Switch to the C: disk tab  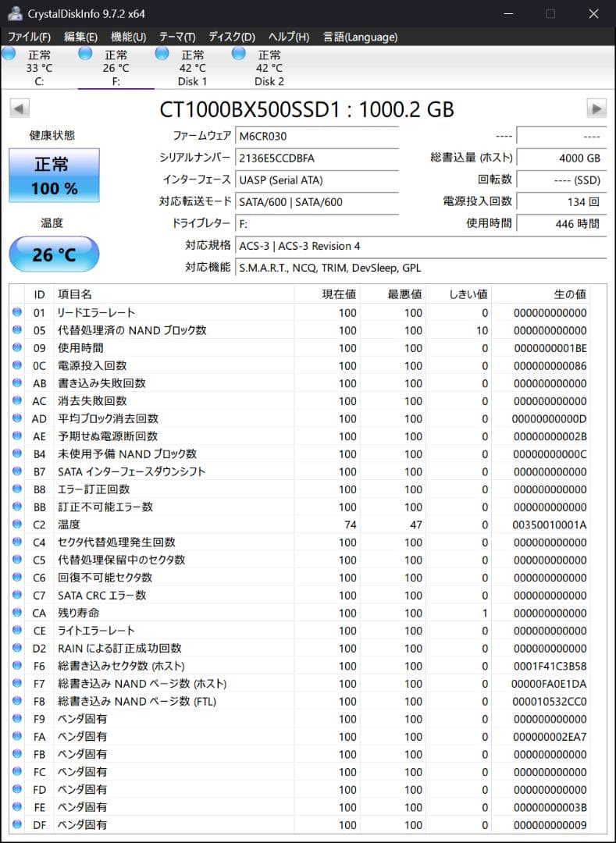tap(39, 68)
